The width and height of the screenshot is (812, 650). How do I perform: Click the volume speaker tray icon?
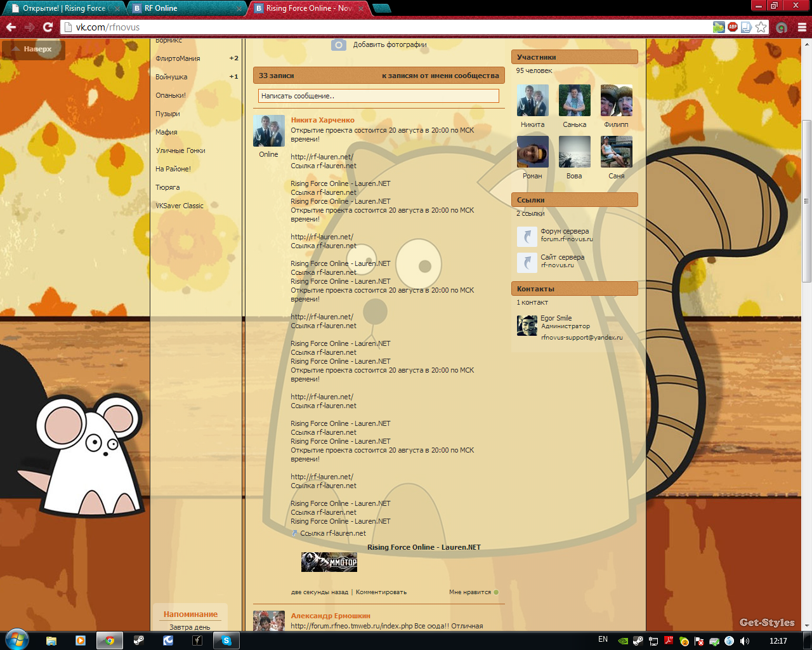point(745,641)
